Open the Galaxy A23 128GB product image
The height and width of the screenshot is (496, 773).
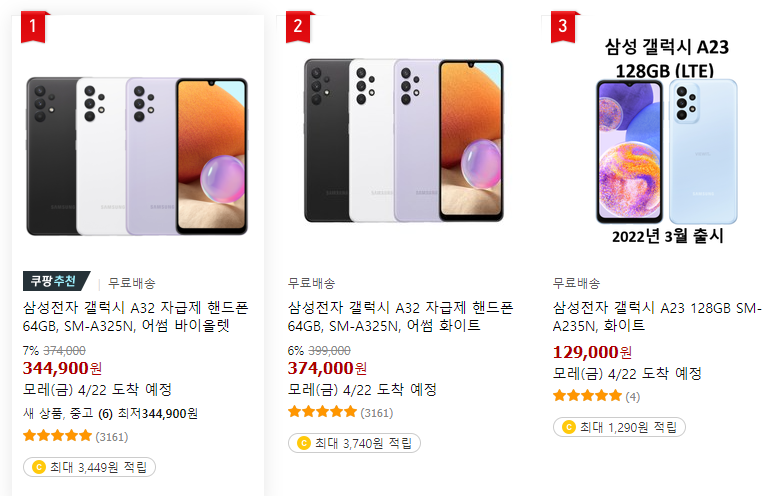pyautogui.click(x=667, y=142)
